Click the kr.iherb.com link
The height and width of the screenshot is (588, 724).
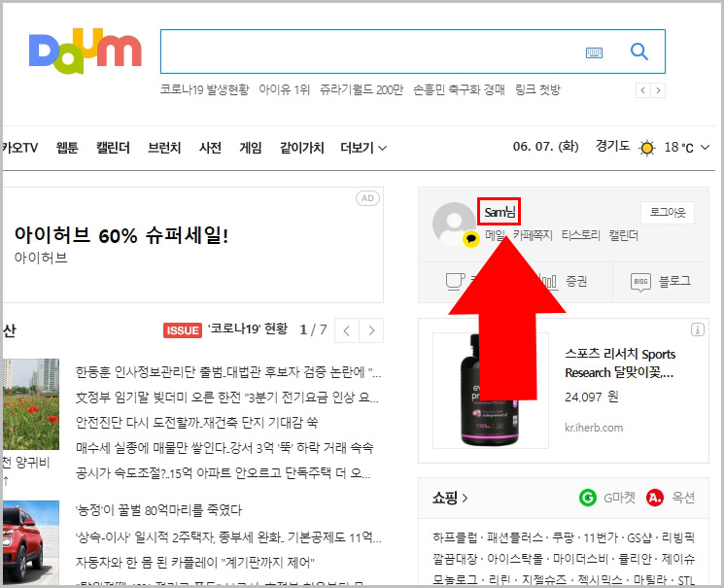594,428
